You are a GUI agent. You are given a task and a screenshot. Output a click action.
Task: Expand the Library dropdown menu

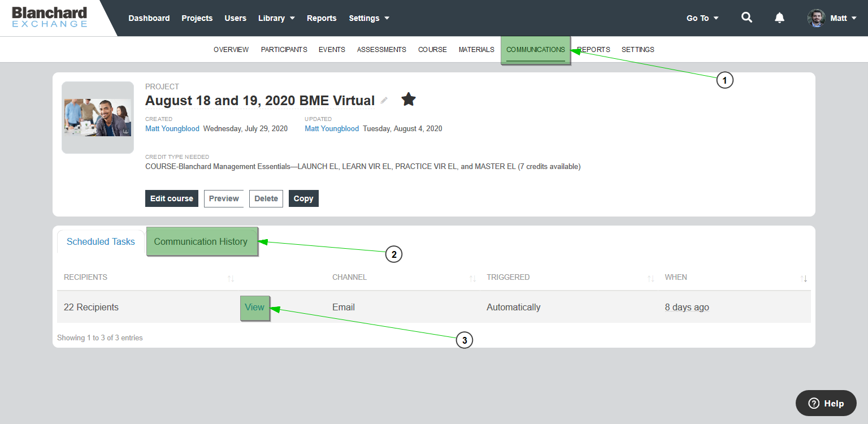(x=276, y=18)
